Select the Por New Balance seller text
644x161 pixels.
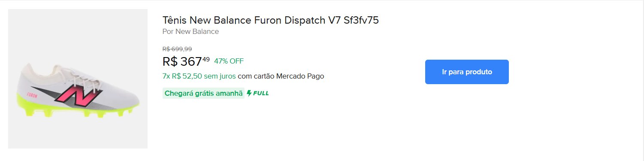(190, 31)
